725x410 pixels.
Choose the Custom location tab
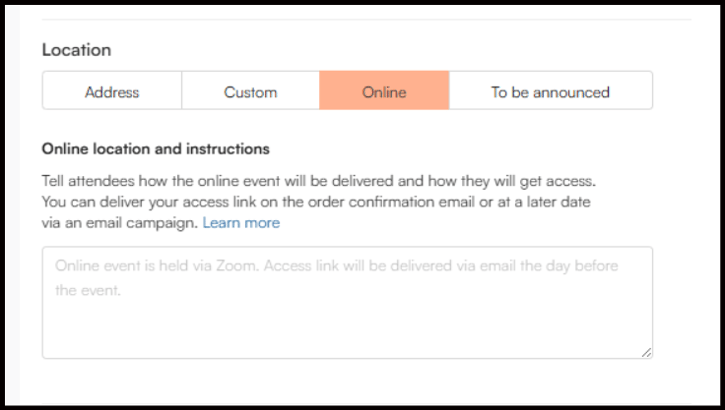click(250, 92)
